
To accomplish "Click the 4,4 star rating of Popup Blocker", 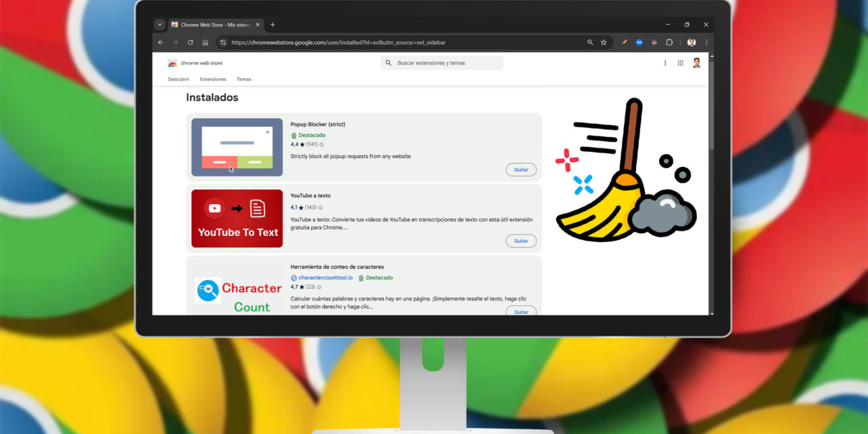I will click(x=297, y=144).
